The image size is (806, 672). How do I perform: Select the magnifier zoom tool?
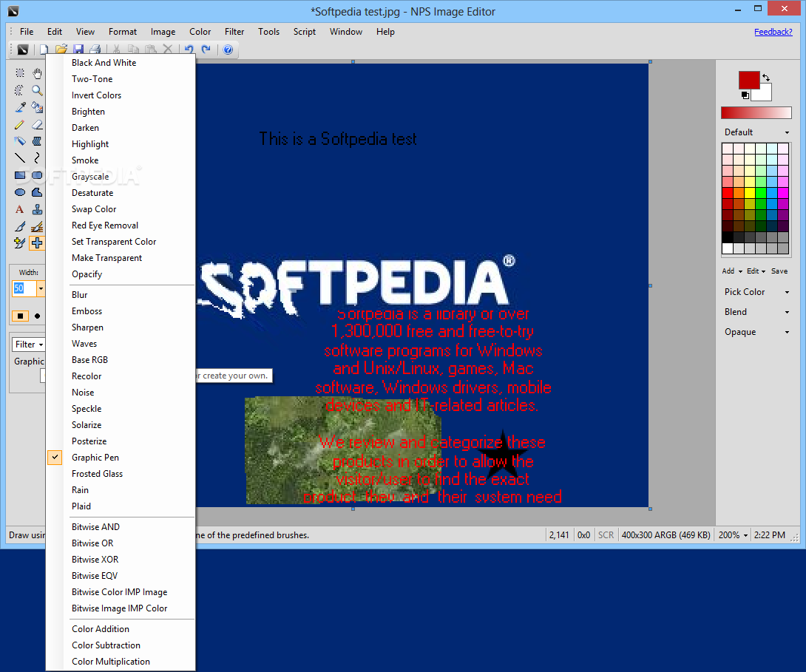pos(37,90)
